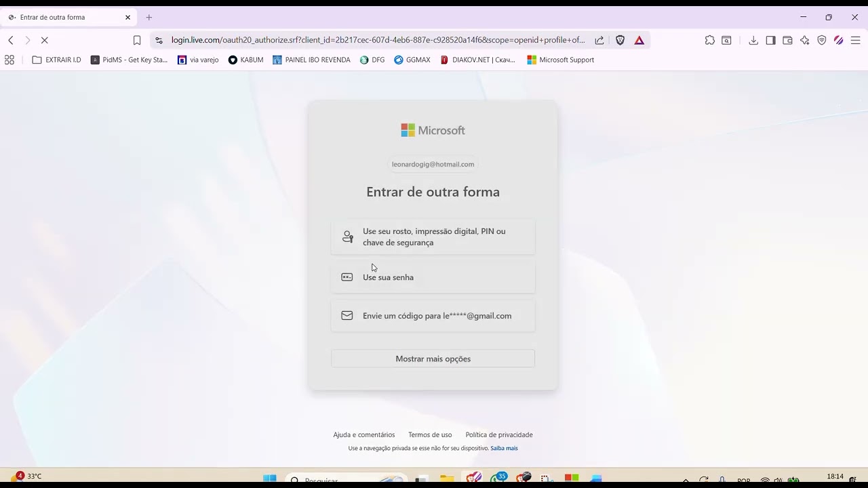Open the Microsoft Support bookmark
This screenshot has width=868, height=488.
(x=560, y=60)
